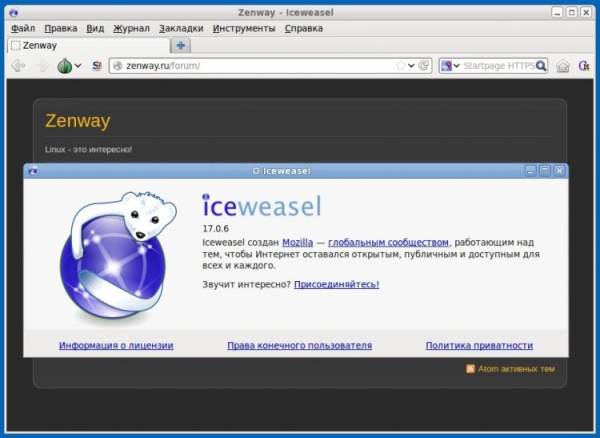Open Информация о лицензии link
Screen dimensions: 600x438
pos(115,345)
